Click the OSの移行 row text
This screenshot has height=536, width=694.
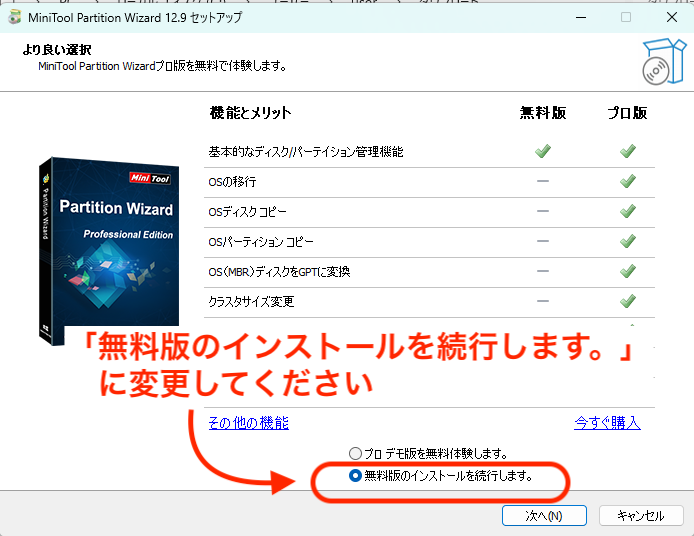232,182
